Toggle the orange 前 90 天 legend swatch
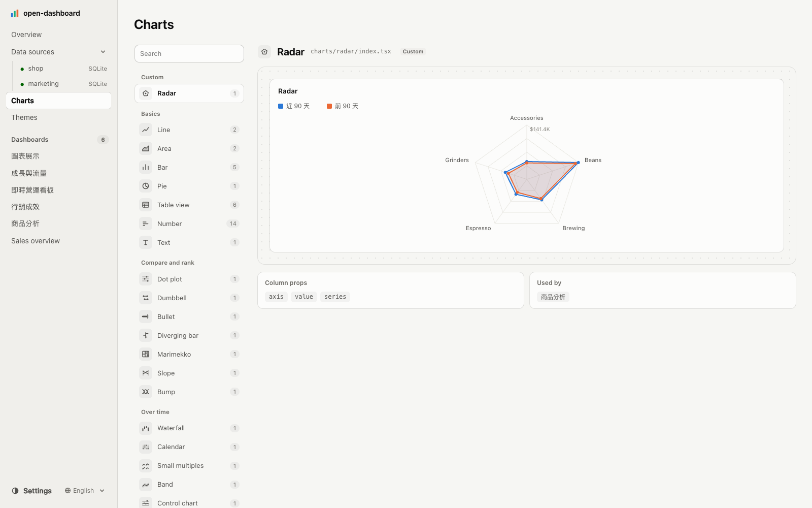 tap(329, 106)
